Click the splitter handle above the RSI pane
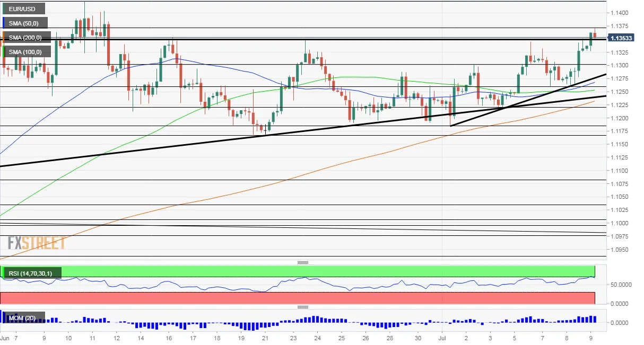The image size is (644, 345). (x=303, y=262)
